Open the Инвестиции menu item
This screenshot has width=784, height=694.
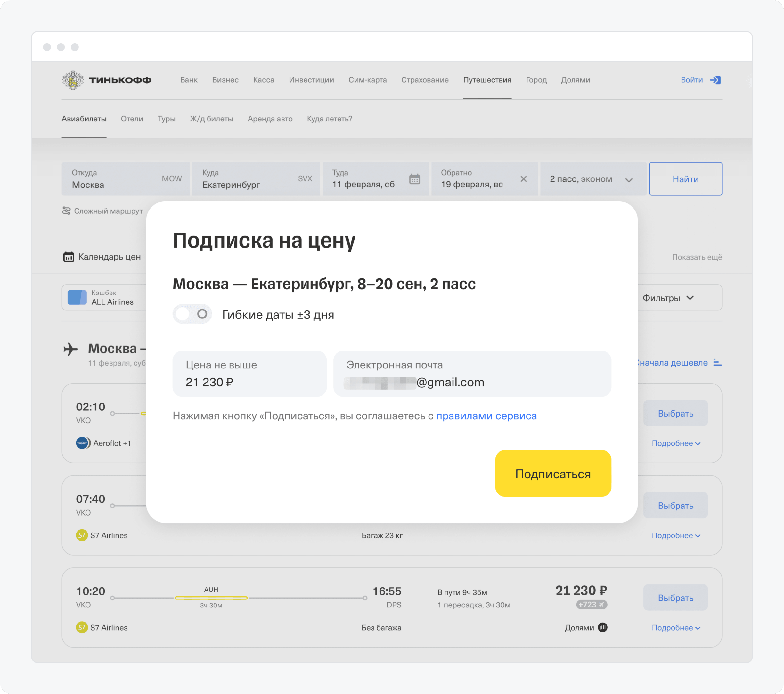point(311,80)
